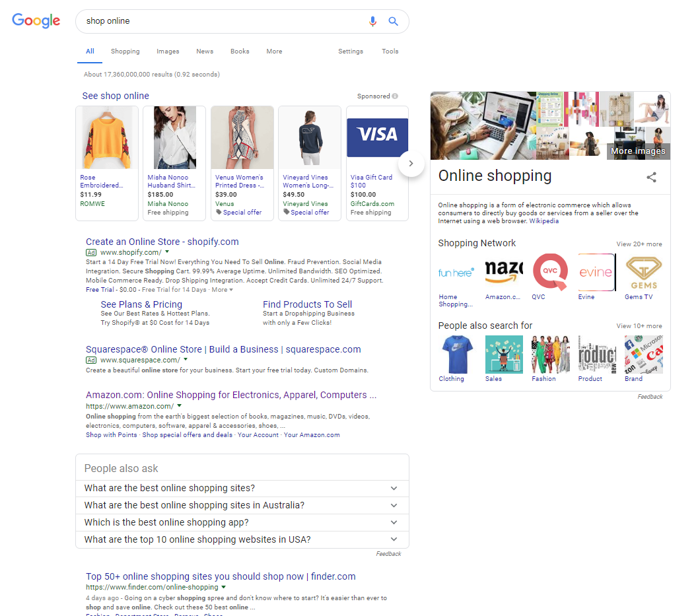Screen dimensions: 700x616
Task: Open the Venus Women's Printed Dress image
Action: (242, 137)
